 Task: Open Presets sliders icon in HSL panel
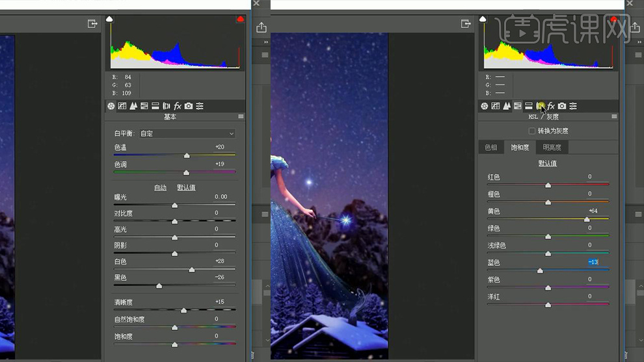[x=573, y=106]
